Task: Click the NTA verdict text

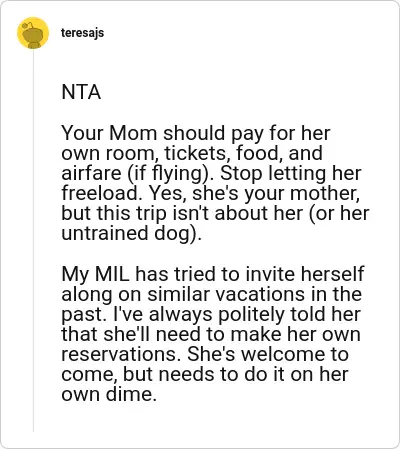Action: pos(81,92)
